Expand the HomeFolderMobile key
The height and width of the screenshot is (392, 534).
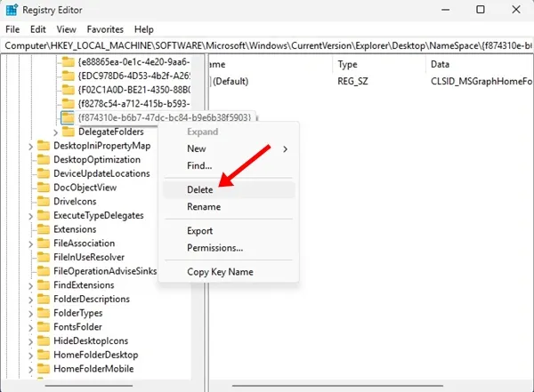30,370
